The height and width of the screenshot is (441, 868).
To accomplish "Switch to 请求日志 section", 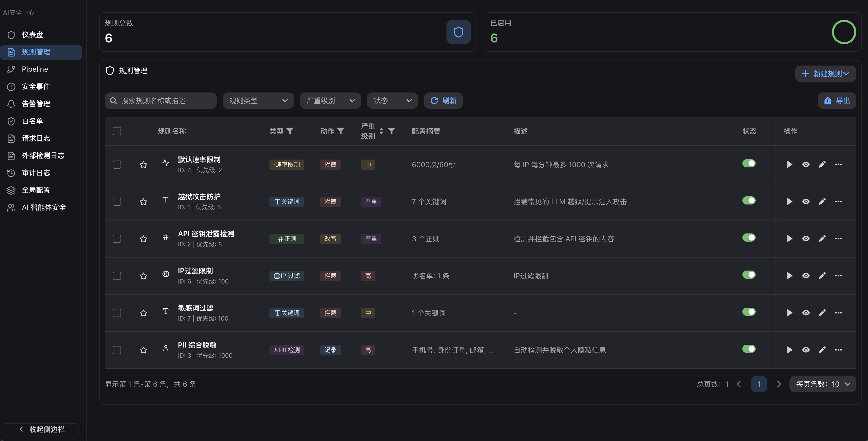I will pyautogui.click(x=36, y=138).
